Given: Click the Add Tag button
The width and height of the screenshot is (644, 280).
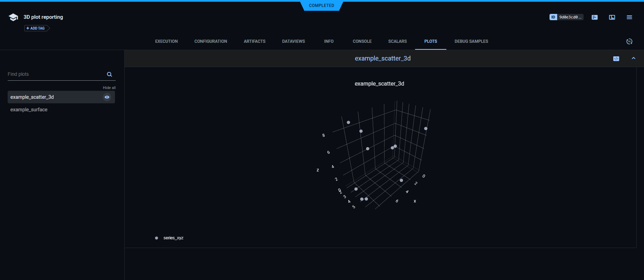Looking at the screenshot, I should 36,29.
